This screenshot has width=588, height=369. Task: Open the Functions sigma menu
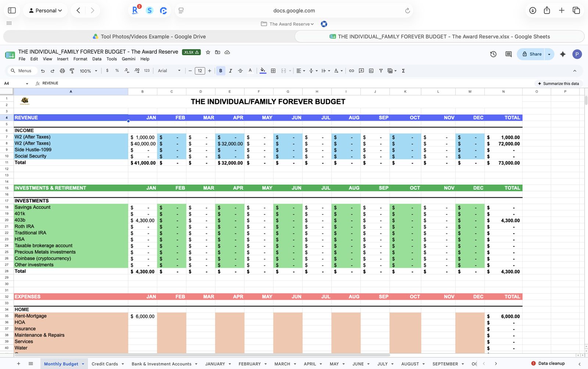click(403, 71)
